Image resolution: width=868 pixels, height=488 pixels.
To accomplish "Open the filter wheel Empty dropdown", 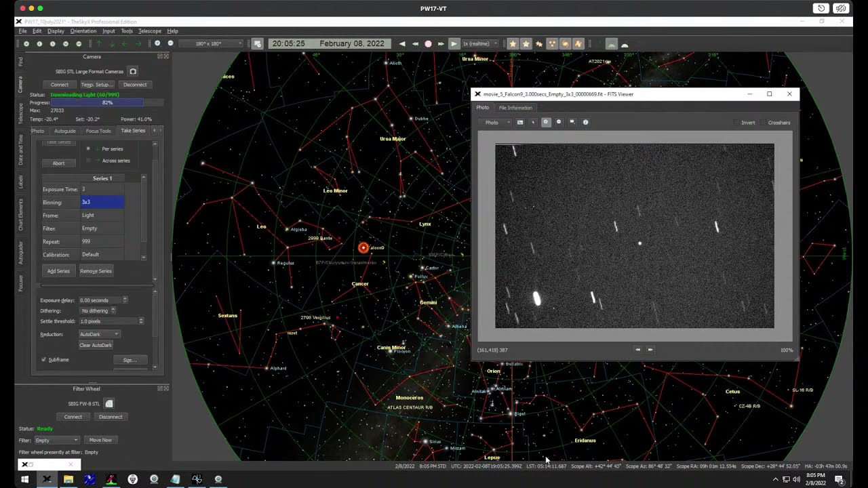I will (56, 440).
